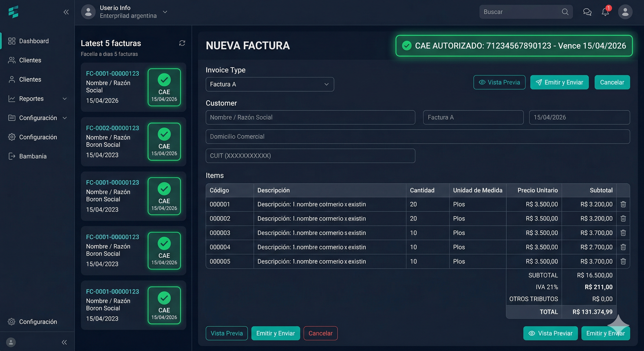This screenshot has height=351, width=644.
Task: Click the Bambanía logout icon
Action: pos(12,156)
